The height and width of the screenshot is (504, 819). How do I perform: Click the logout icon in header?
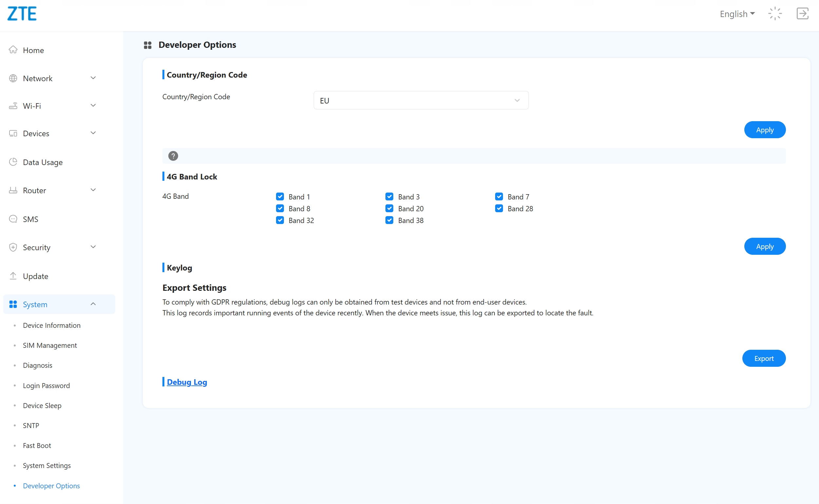tap(802, 14)
